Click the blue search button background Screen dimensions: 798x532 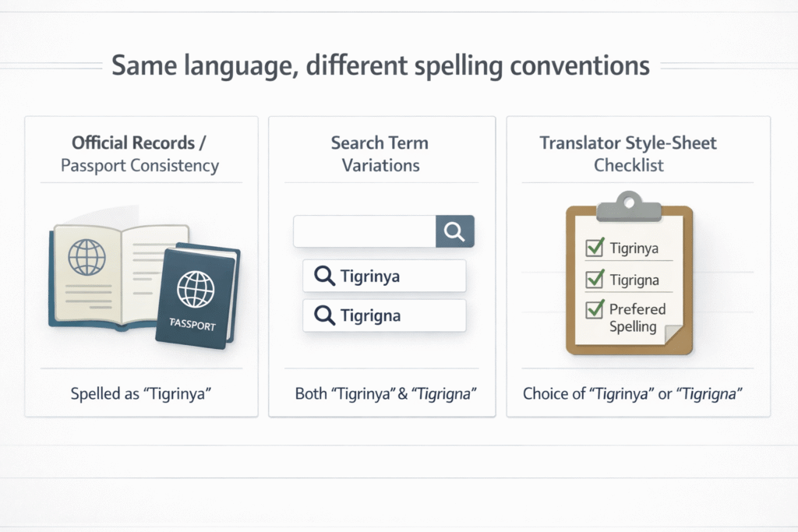tap(454, 231)
